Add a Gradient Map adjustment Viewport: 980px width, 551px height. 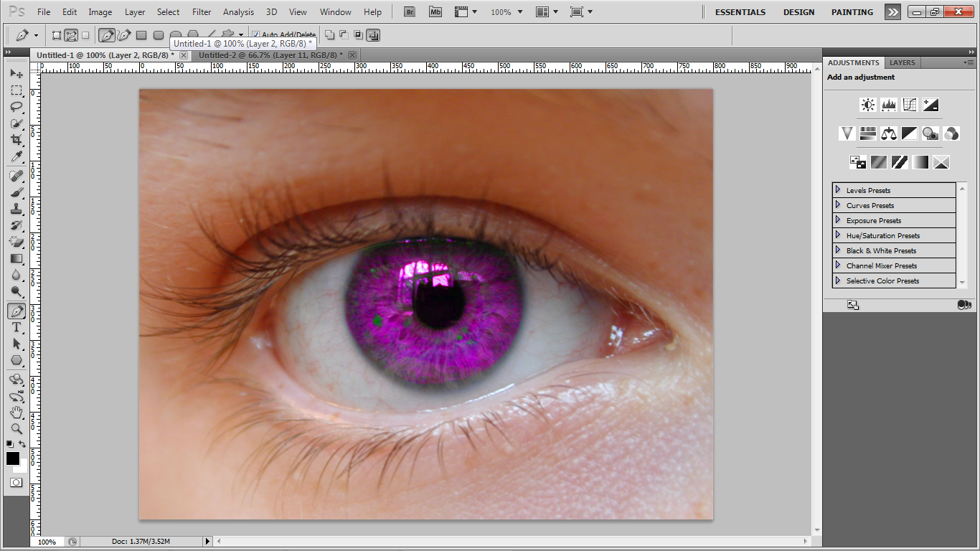[920, 162]
